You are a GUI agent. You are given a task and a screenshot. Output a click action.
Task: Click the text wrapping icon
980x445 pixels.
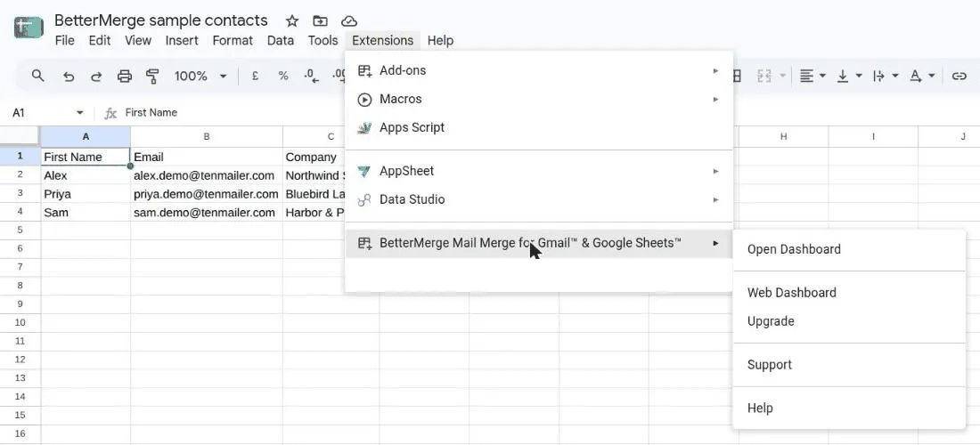pyautogui.click(x=878, y=77)
